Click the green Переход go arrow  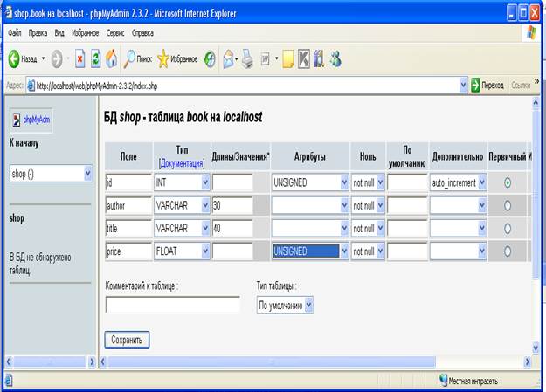point(475,86)
